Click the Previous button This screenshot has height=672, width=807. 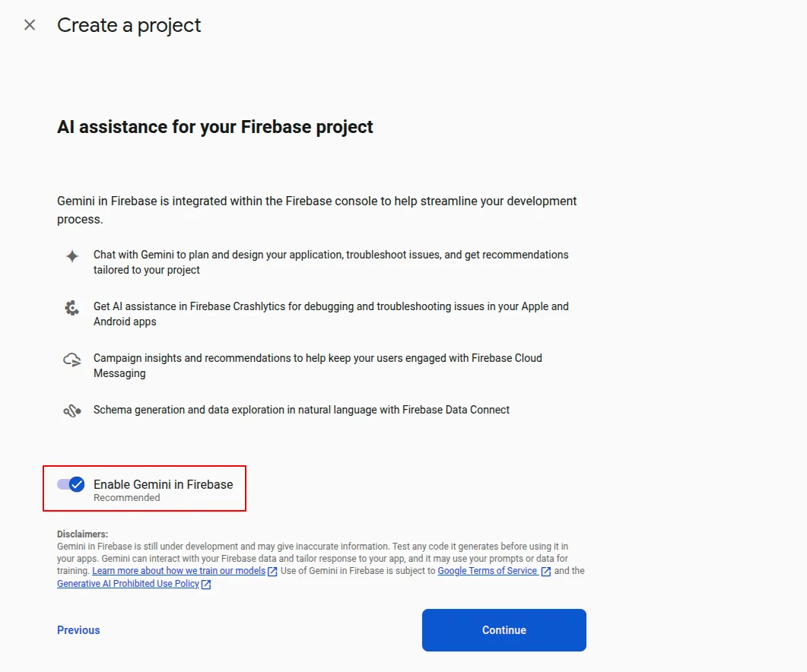pyautogui.click(x=78, y=629)
